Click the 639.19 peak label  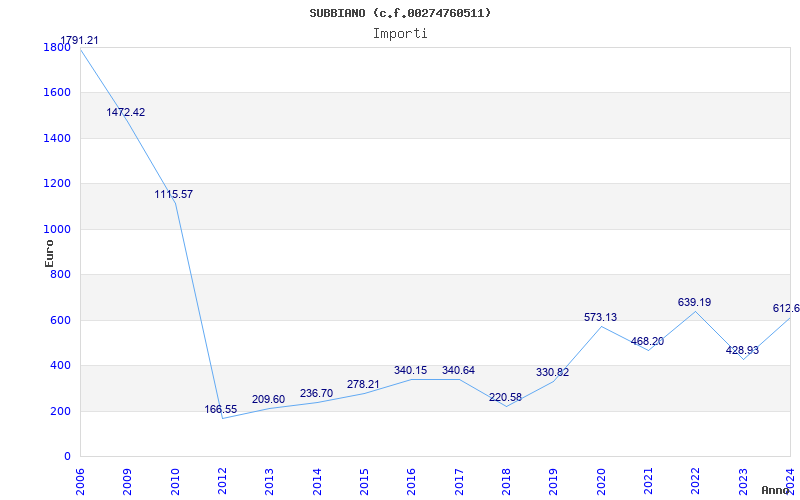tap(694, 303)
